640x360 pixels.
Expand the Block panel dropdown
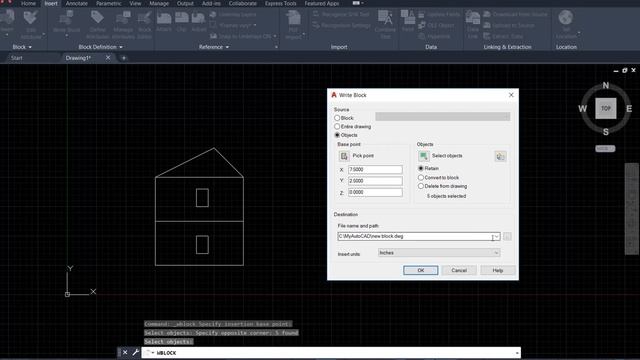coord(22,47)
